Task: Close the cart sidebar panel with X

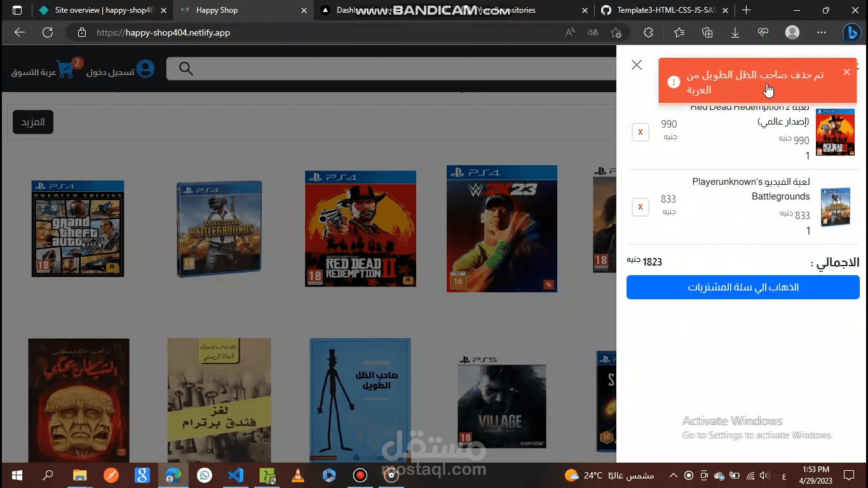Action: pyautogui.click(x=637, y=65)
